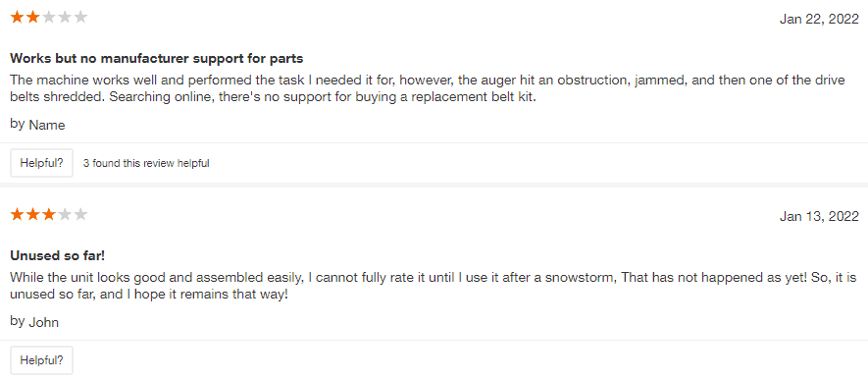Click third orange star in Jan 13 review
Viewport: 868px width, 380px height.
click(x=49, y=214)
